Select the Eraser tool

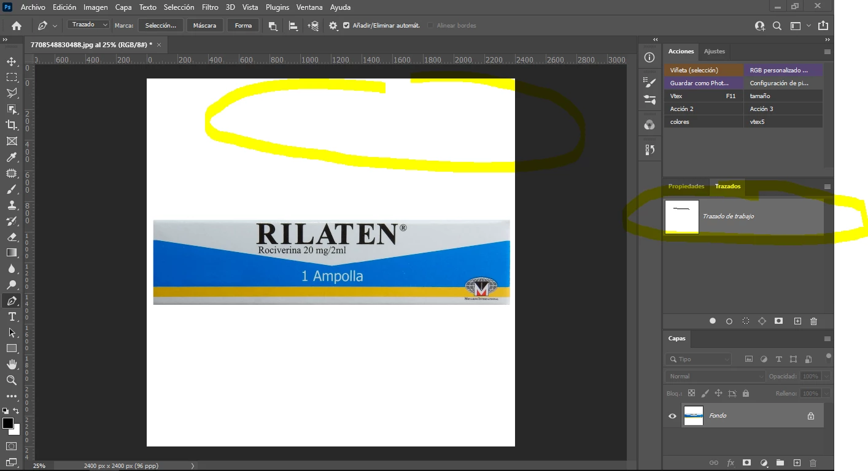pos(11,237)
